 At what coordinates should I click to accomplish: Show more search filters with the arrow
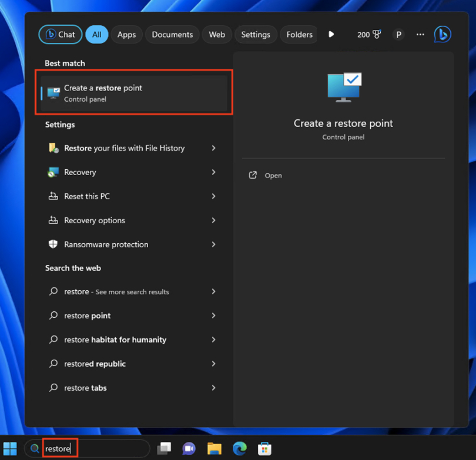(x=331, y=34)
